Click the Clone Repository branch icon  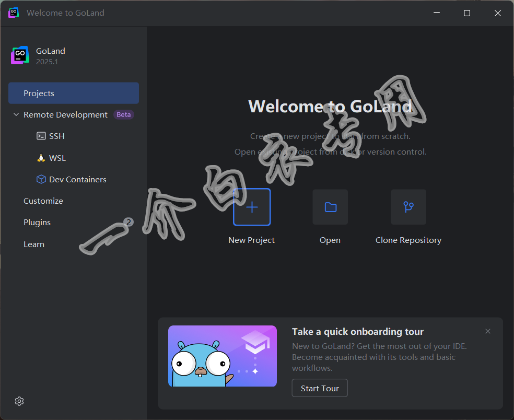tap(408, 207)
